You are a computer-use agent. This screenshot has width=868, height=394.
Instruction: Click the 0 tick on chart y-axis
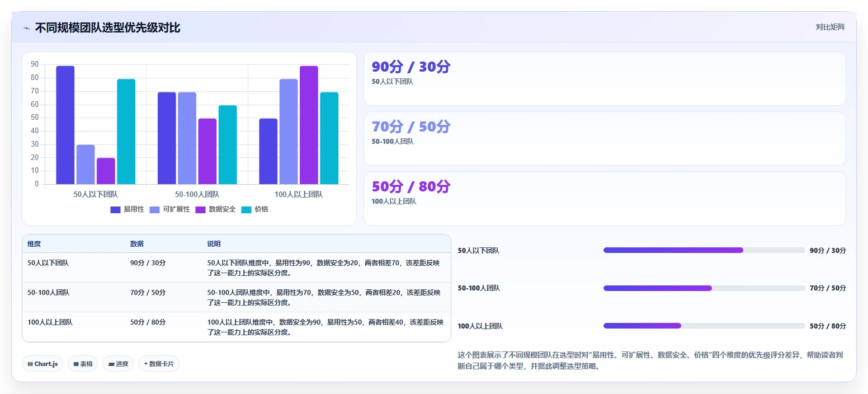(37, 184)
